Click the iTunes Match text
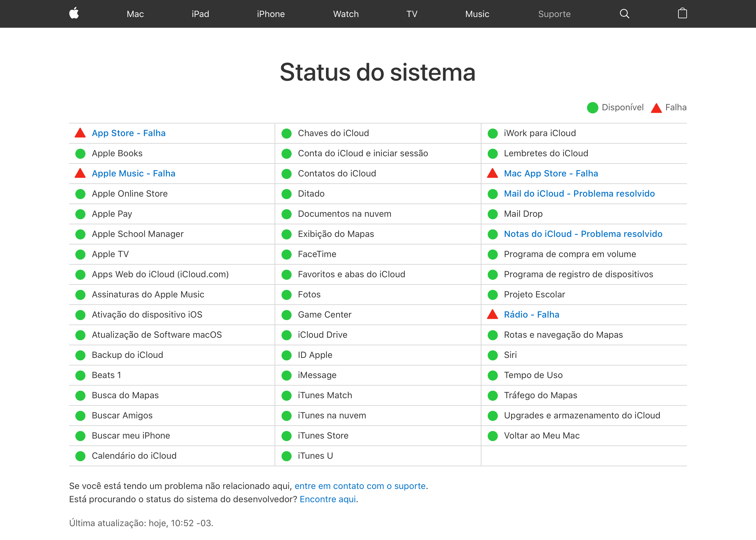The image size is (756, 540). tap(325, 395)
